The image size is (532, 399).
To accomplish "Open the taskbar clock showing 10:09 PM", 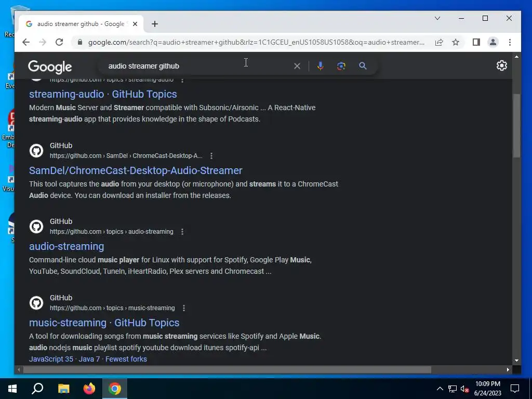I will [487, 389].
